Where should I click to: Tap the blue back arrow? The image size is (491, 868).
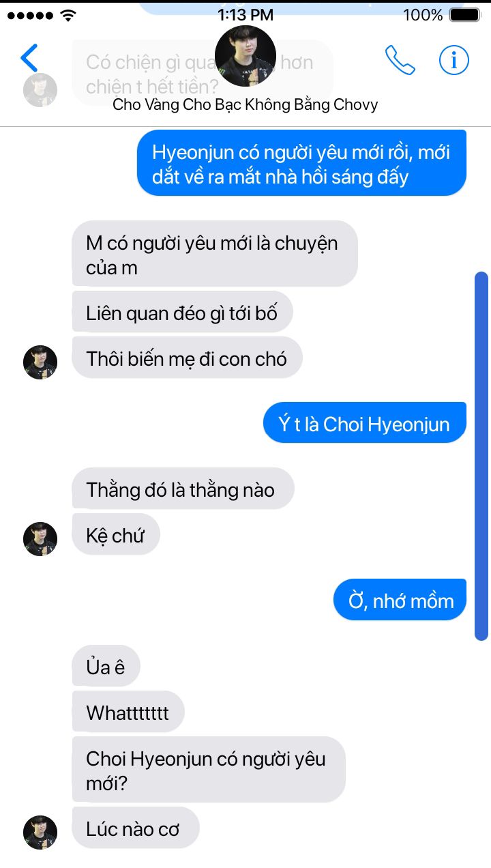pos(29,58)
